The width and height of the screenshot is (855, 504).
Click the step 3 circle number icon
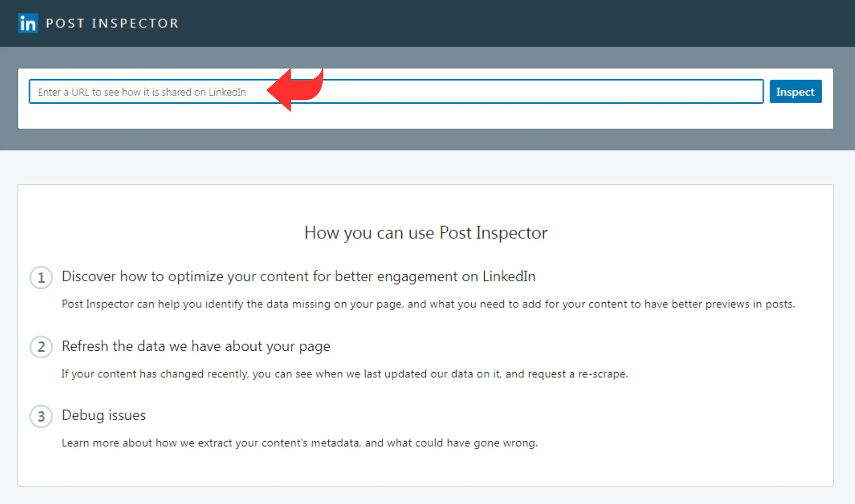(x=41, y=416)
